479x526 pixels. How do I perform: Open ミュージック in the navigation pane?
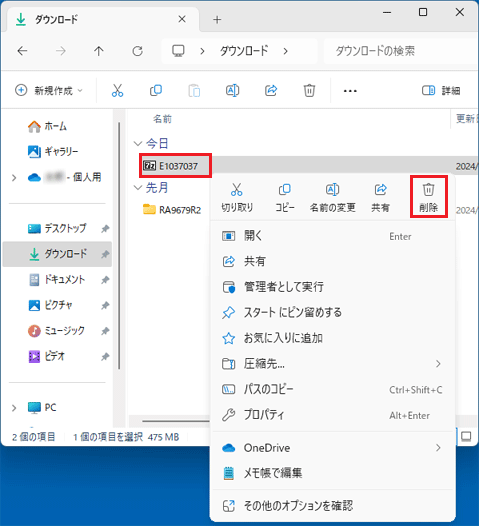click(56, 331)
